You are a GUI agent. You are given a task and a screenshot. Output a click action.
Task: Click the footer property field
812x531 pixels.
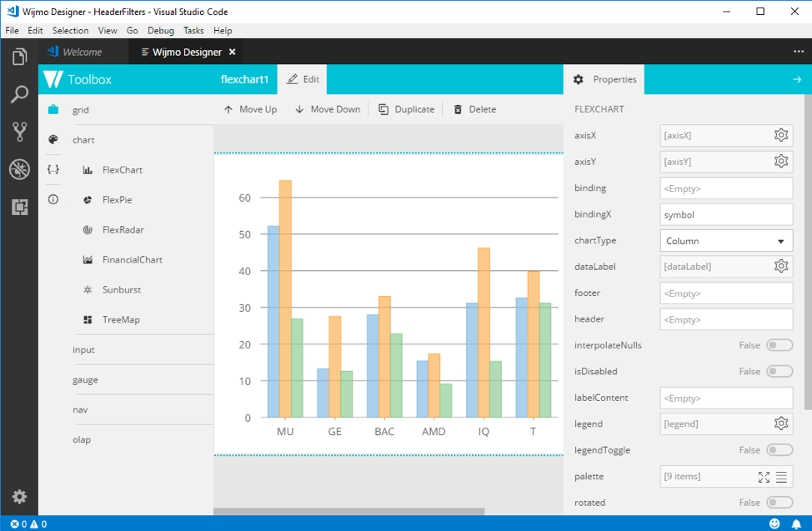point(726,293)
